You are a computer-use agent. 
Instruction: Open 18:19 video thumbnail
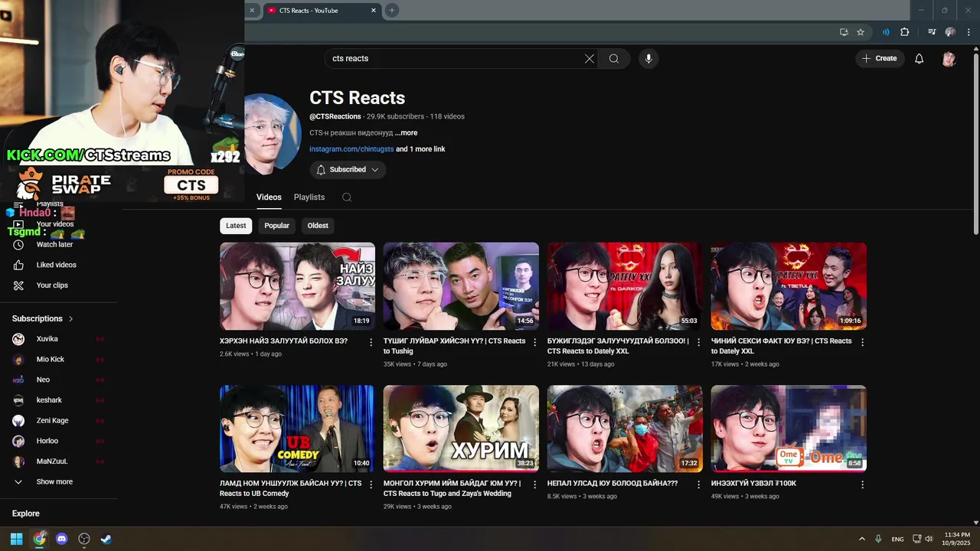click(297, 286)
